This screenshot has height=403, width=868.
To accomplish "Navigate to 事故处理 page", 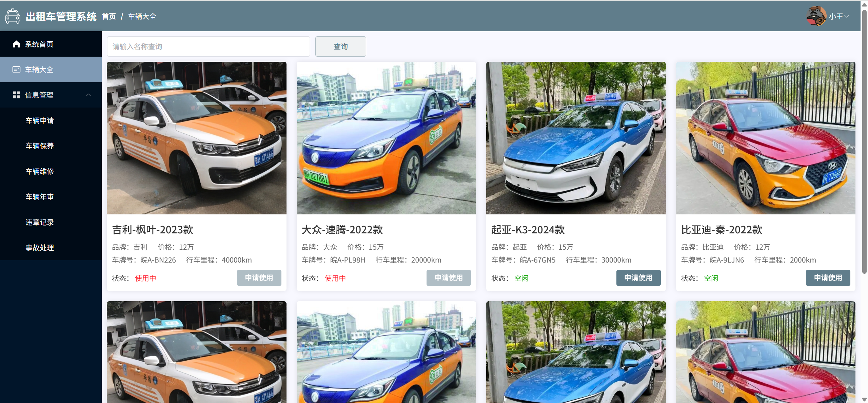I will (x=40, y=248).
